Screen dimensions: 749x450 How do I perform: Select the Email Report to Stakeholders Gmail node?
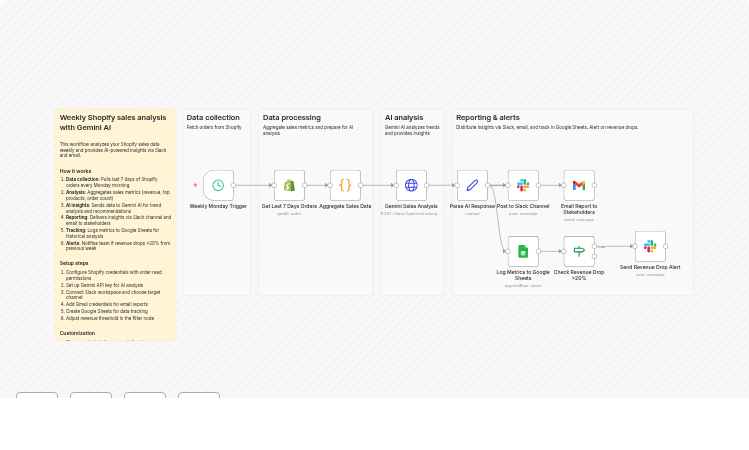[579, 185]
